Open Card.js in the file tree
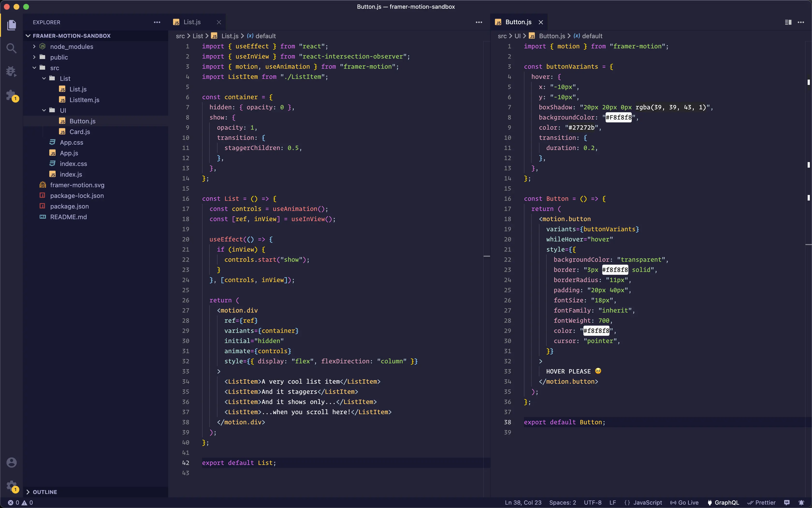812x508 pixels. coord(96,132)
